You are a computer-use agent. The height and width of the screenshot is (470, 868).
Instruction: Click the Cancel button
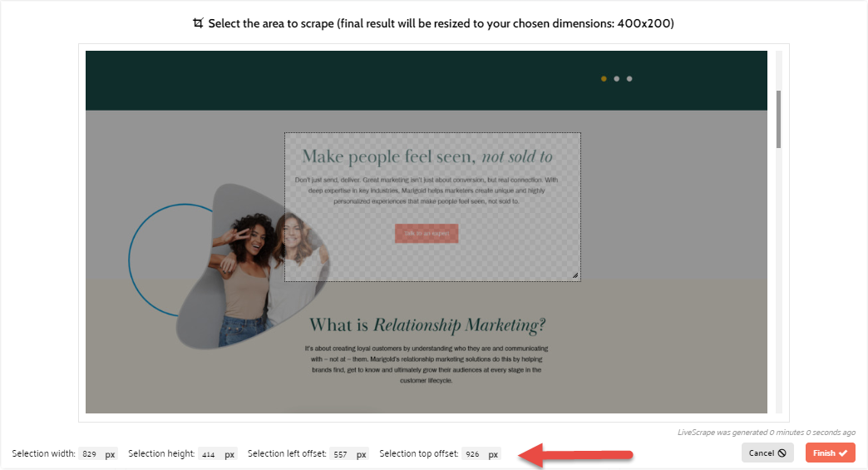point(767,453)
